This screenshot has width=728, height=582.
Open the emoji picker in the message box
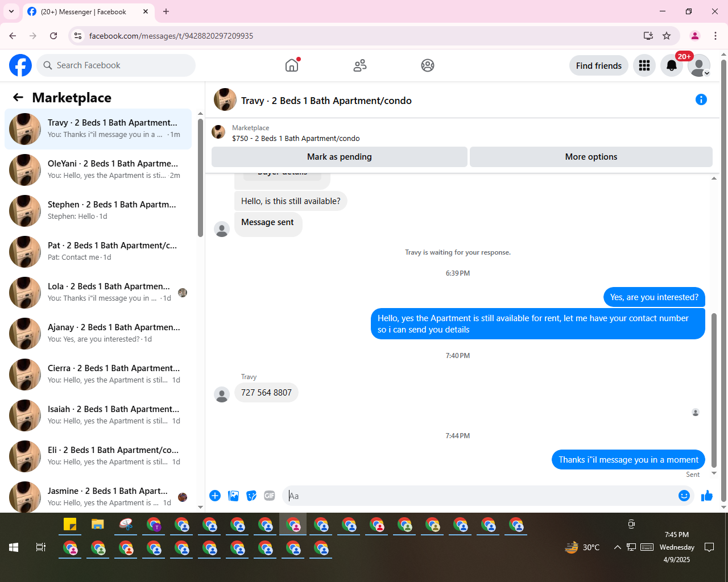(684, 496)
